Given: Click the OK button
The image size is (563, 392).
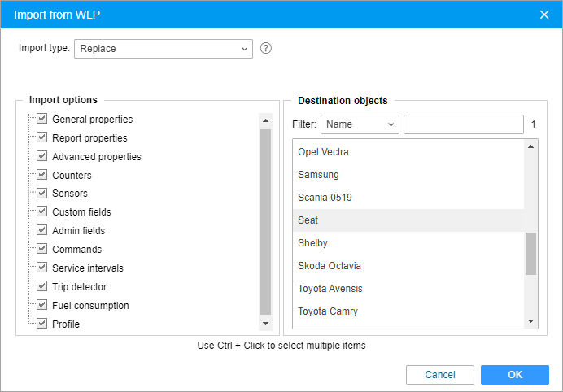Looking at the screenshot, I should pyautogui.click(x=514, y=375).
